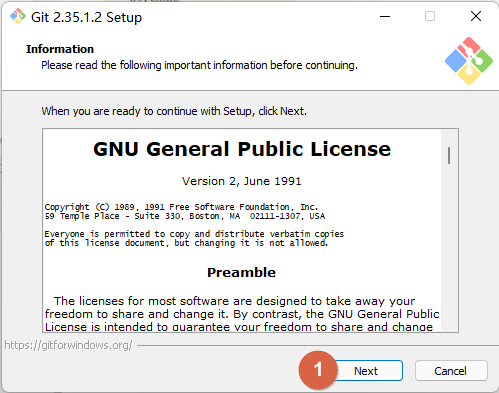499x393 pixels.
Task: Close the Git Setup window
Action: (x=476, y=16)
